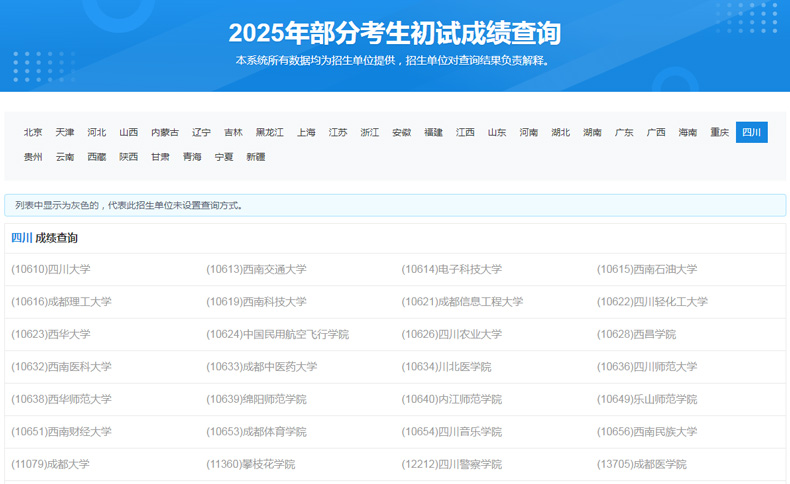Click (10628)西昌学院

tap(636, 334)
